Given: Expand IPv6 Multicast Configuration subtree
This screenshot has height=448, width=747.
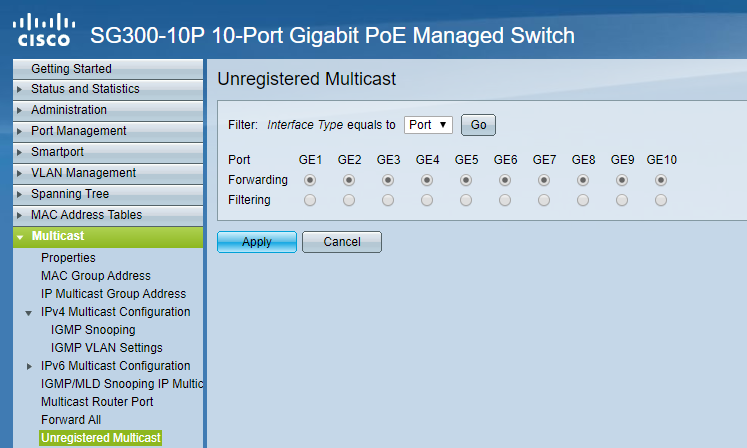Looking at the screenshot, I should [x=29, y=366].
